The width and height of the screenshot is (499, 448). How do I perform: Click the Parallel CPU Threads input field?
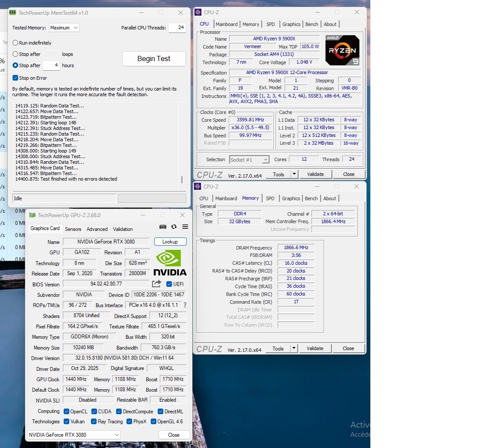click(x=177, y=28)
